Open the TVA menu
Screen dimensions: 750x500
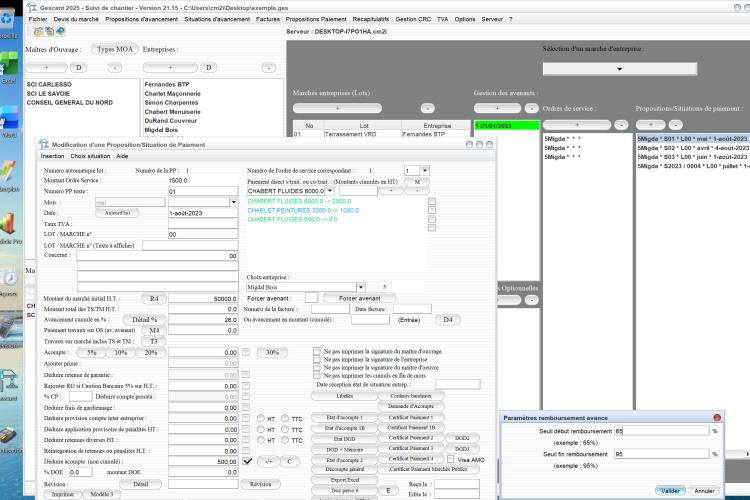(442, 19)
